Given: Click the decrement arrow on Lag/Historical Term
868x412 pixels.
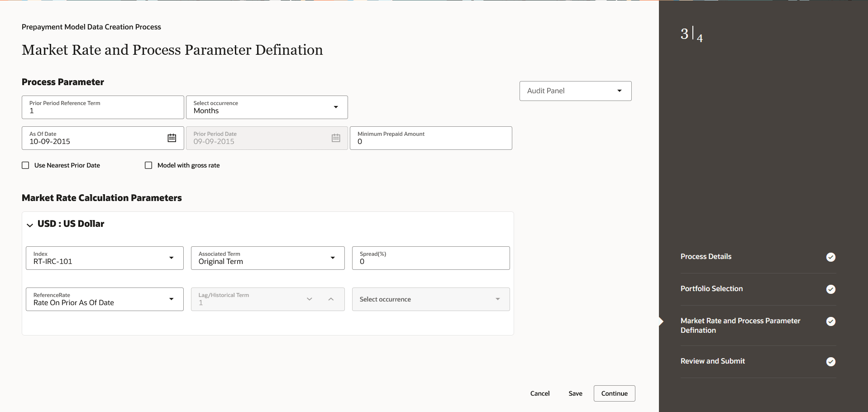Looking at the screenshot, I should click(x=310, y=299).
